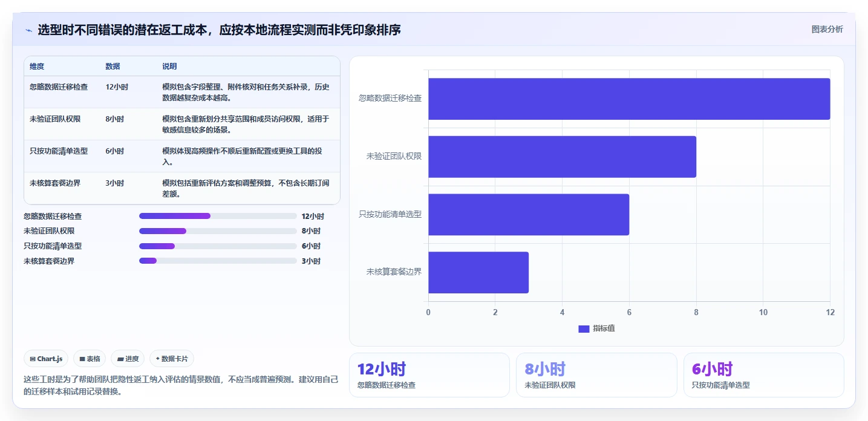Toggle the 指标值 legend item under the chart
This screenshot has width=868, height=421.
pyautogui.click(x=597, y=328)
